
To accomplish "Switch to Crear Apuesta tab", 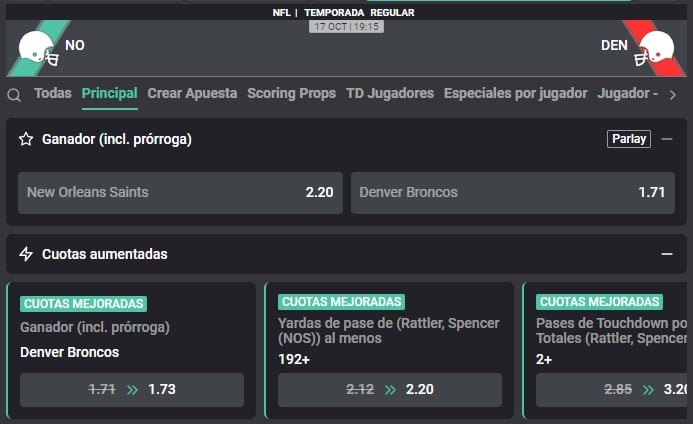I will click(192, 93).
